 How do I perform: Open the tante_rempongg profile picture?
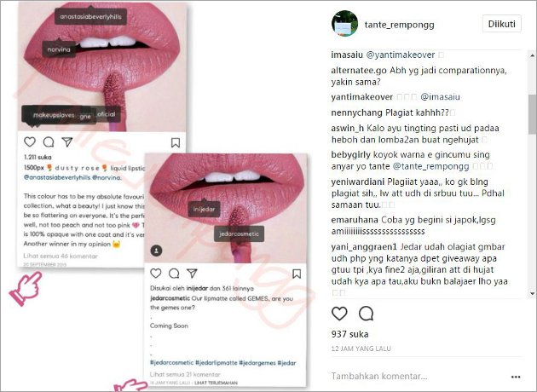344,23
